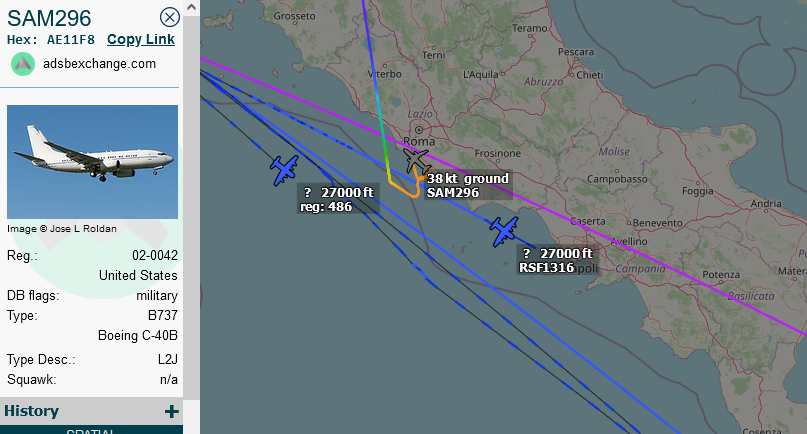Image resolution: width=807 pixels, height=434 pixels.
Task: Click the Copy Link hyperlink
Action: pos(141,40)
